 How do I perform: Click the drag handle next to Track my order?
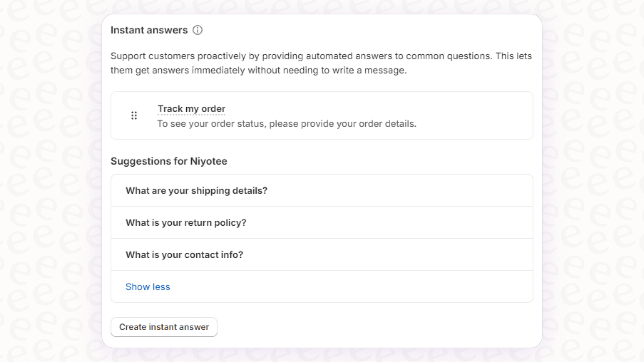tap(134, 115)
